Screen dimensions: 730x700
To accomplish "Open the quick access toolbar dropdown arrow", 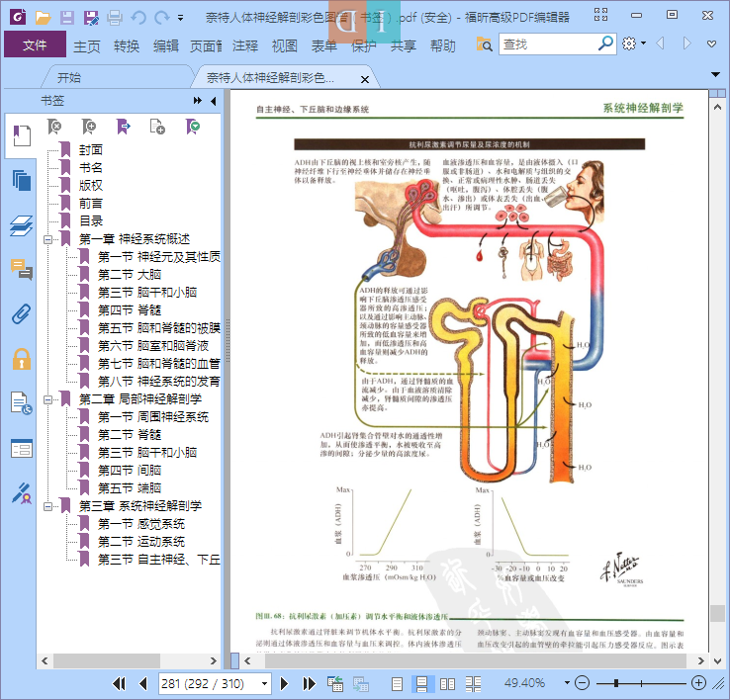I will [x=180, y=18].
